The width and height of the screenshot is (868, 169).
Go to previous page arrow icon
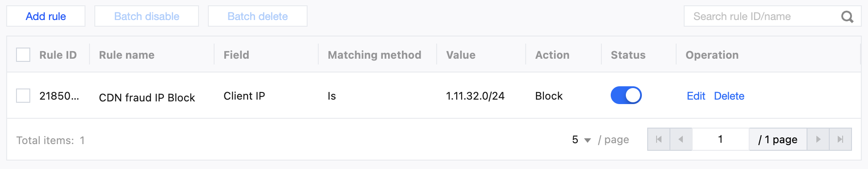point(681,139)
